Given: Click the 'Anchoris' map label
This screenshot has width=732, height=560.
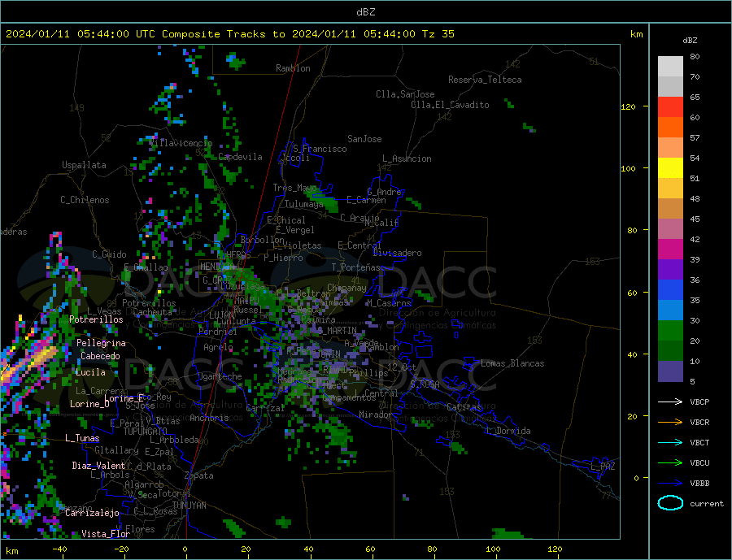Looking at the screenshot, I should coord(209,418).
